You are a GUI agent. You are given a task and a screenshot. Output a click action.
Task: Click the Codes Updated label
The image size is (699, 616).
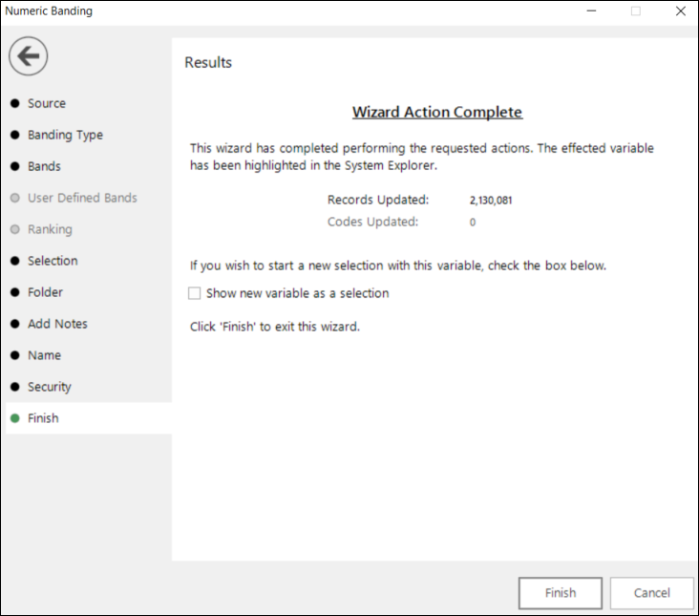pyautogui.click(x=372, y=222)
